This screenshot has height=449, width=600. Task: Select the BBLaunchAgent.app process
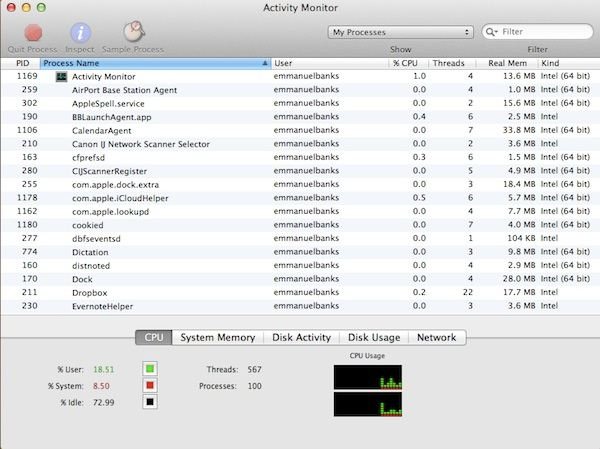coord(300,117)
